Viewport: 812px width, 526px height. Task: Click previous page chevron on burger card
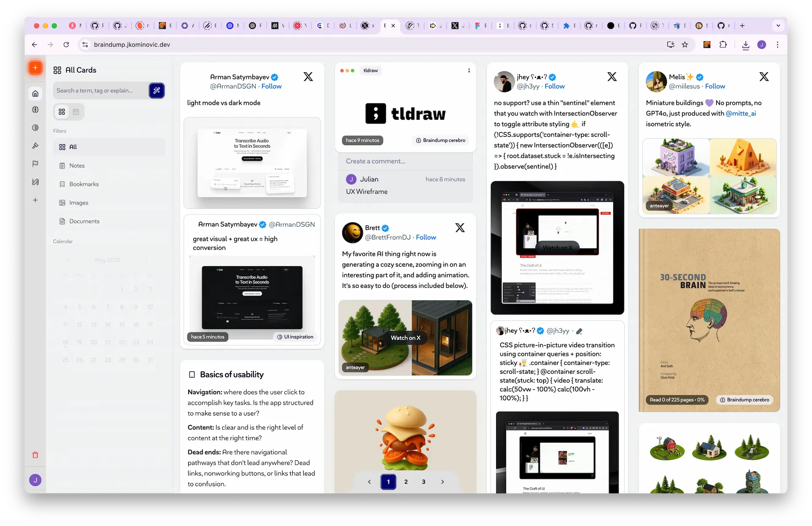369,482
